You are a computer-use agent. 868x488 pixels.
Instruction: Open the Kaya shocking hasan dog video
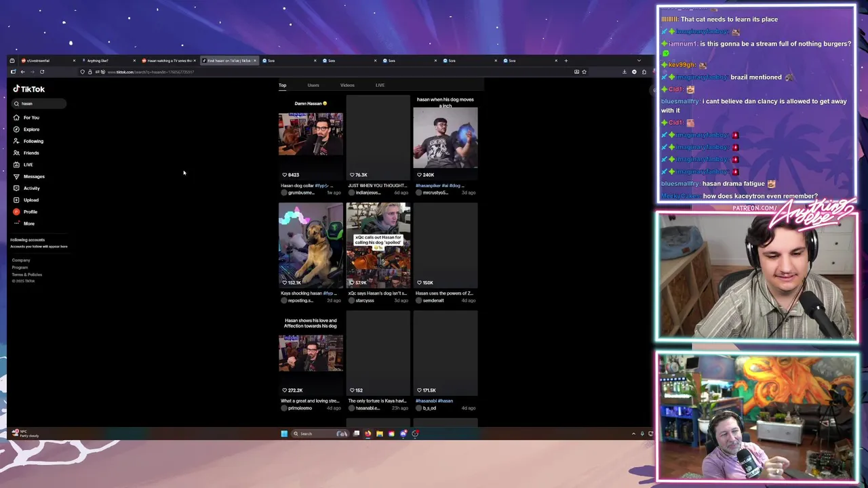[311, 245]
